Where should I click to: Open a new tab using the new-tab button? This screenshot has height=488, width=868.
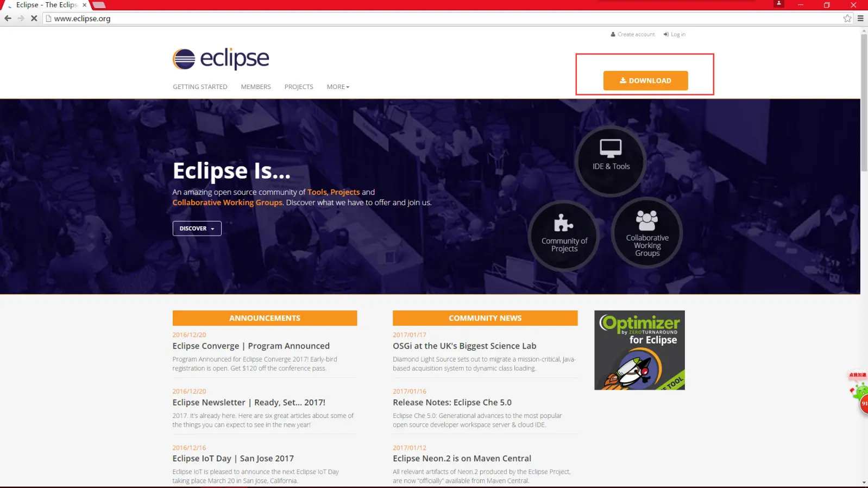click(99, 5)
